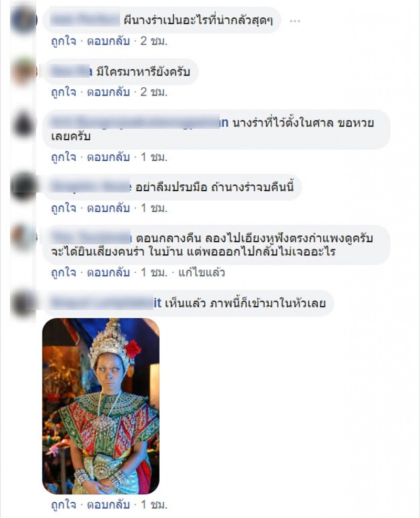Click avatar beside 'ตอนกลางคืน' comment

pyautogui.click(x=23, y=238)
